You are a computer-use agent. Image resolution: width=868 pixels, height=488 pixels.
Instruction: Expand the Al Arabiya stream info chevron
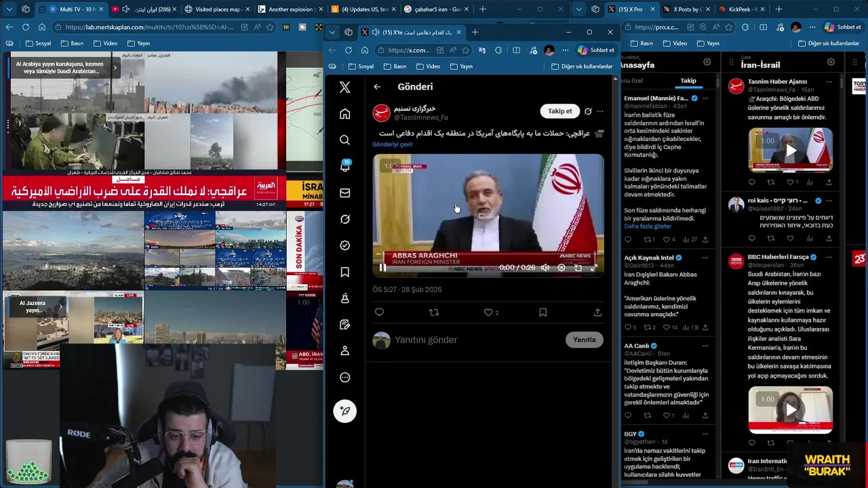pos(115,68)
